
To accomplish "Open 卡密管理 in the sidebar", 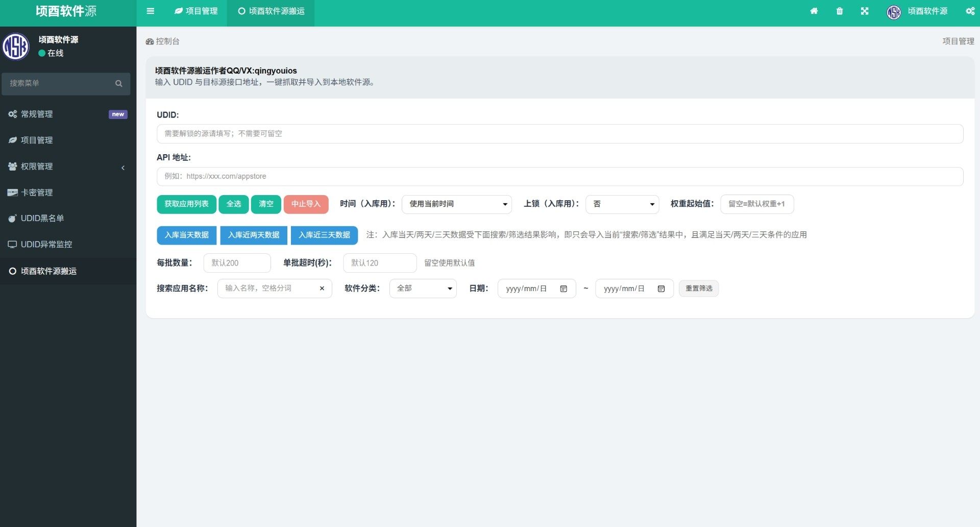I will pyautogui.click(x=68, y=193).
